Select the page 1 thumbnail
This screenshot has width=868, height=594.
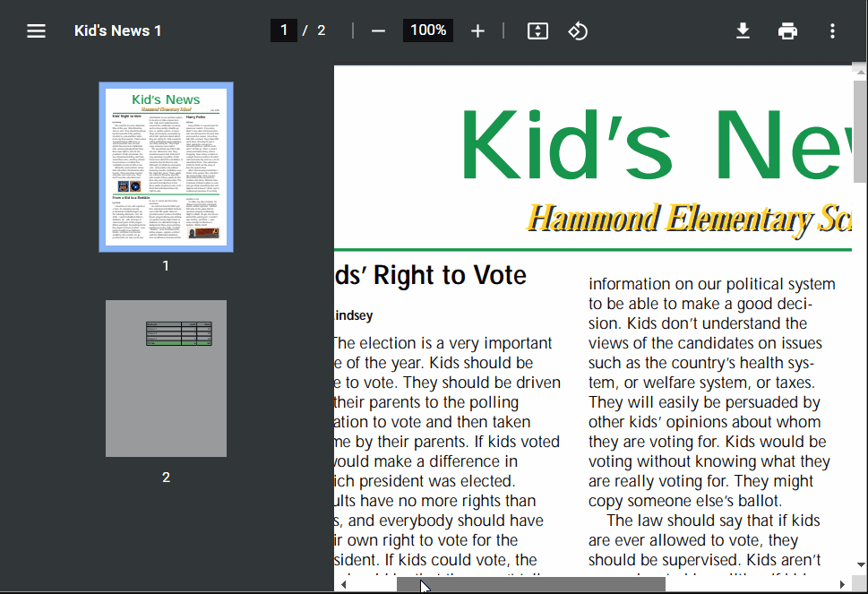[165, 166]
